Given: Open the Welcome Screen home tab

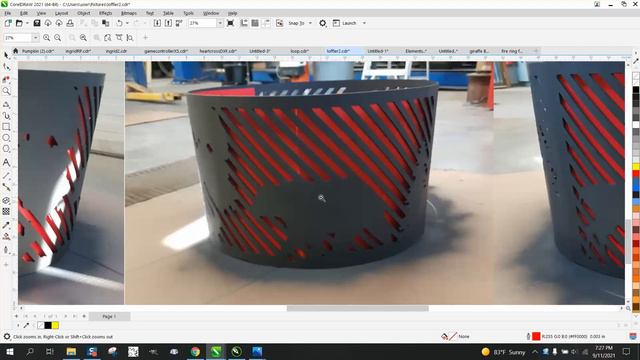Looking at the screenshot, I should [15, 51].
